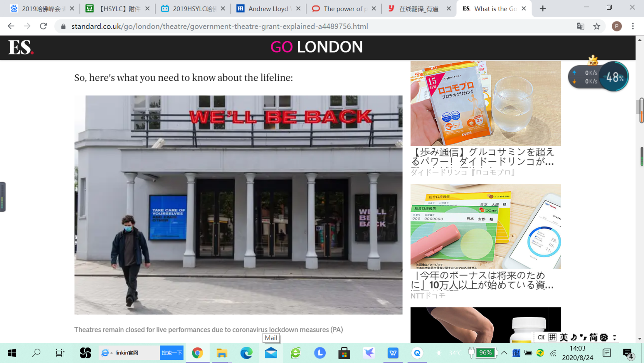This screenshot has width=644, height=363.
Task: Close the 在线翻译_有道 tab
Action: pyautogui.click(x=449, y=9)
